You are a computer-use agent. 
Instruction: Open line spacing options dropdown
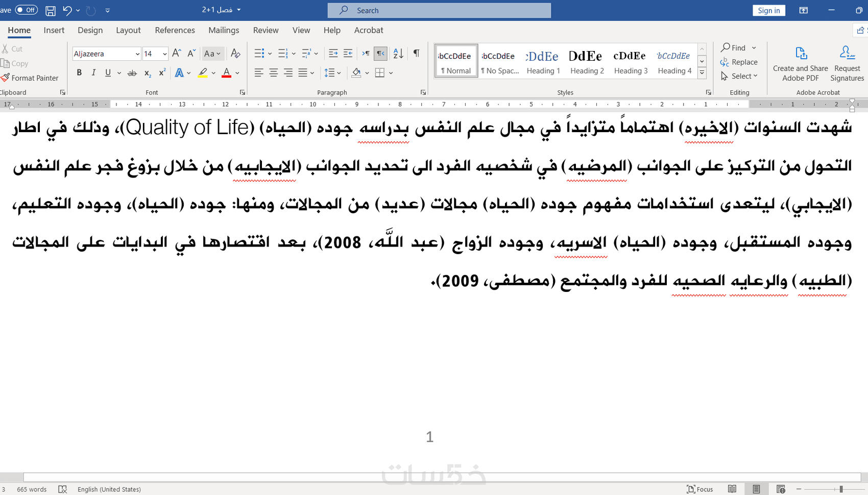click(x=333, y=73)
